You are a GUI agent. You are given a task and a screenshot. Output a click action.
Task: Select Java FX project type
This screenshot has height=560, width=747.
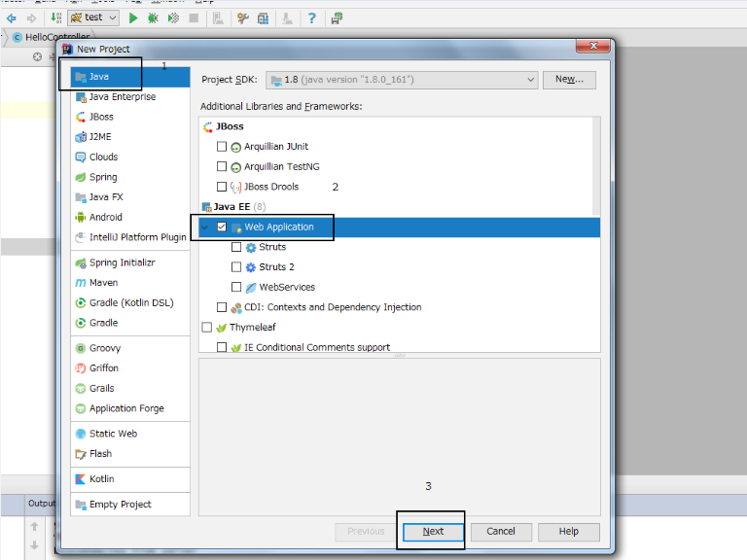[130, 197]
